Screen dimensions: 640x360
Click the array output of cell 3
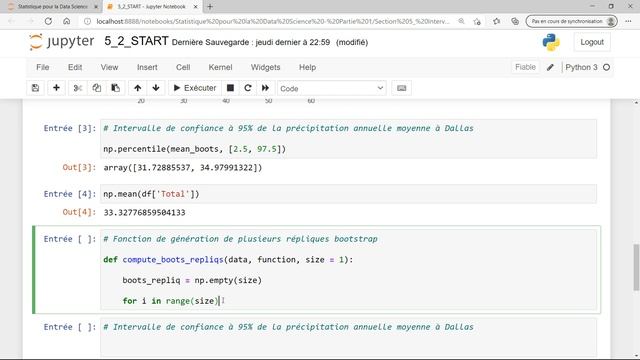[x=182, y=167]
